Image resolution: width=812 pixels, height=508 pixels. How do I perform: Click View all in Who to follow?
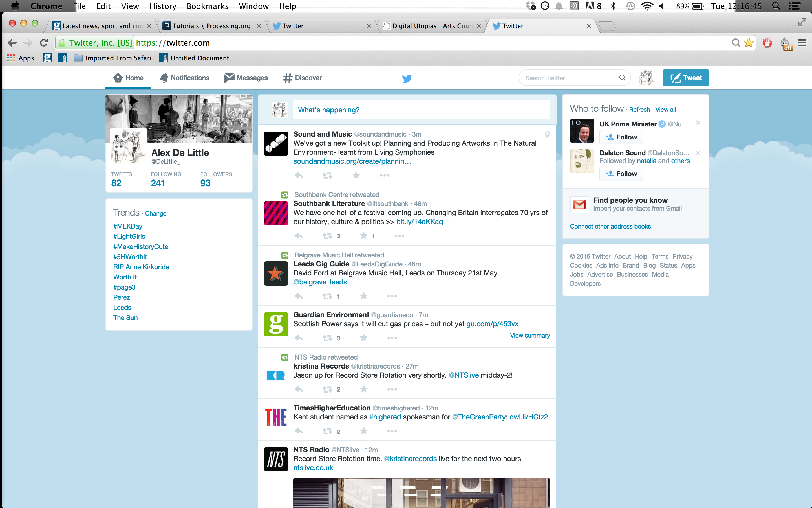tap(665, 110)
